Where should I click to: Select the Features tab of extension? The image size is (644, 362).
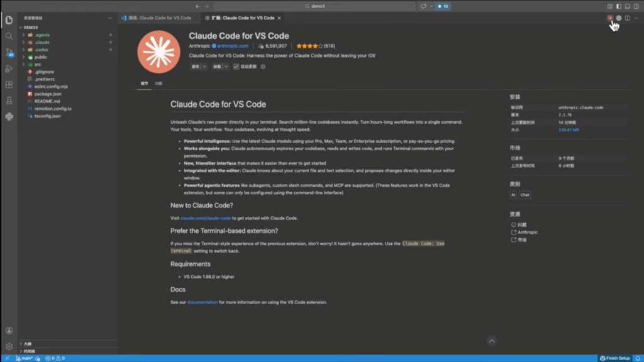[158, 84]
